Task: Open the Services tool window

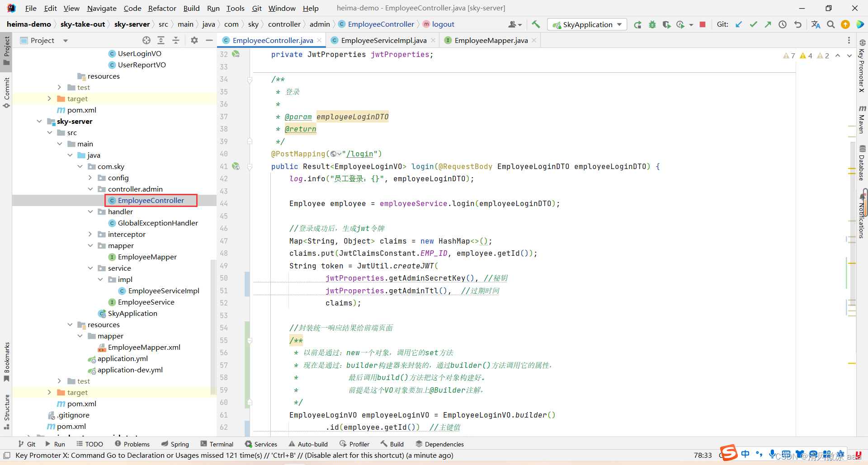Action: pos(261,444)
